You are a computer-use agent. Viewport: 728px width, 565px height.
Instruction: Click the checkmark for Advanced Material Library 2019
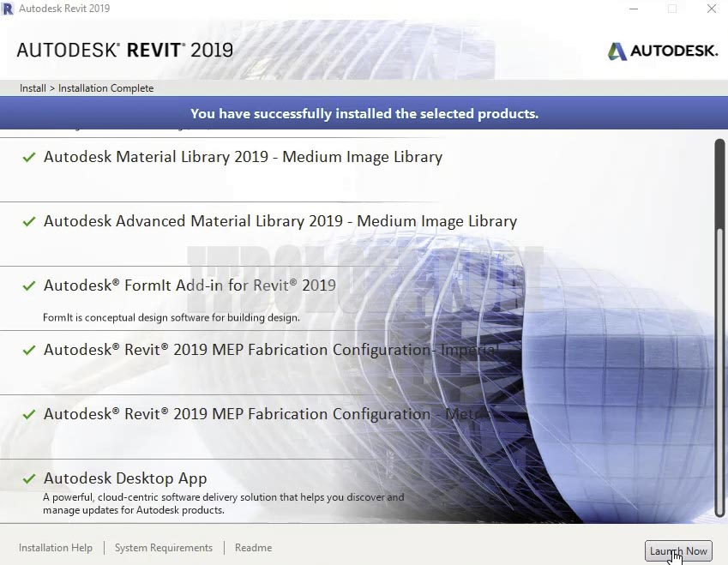(28, 221)
